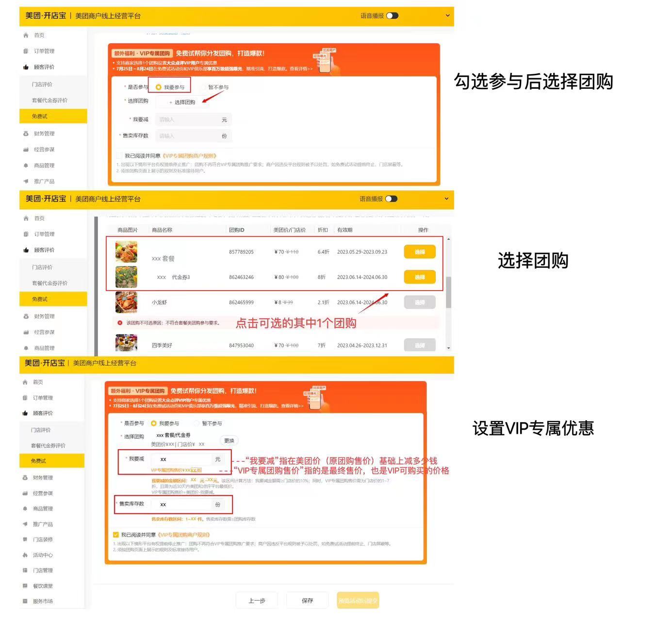This screenshot has height=621, width=672.
Task: Click 选择 for the xxx套餐 row
Action: [419, 251]
